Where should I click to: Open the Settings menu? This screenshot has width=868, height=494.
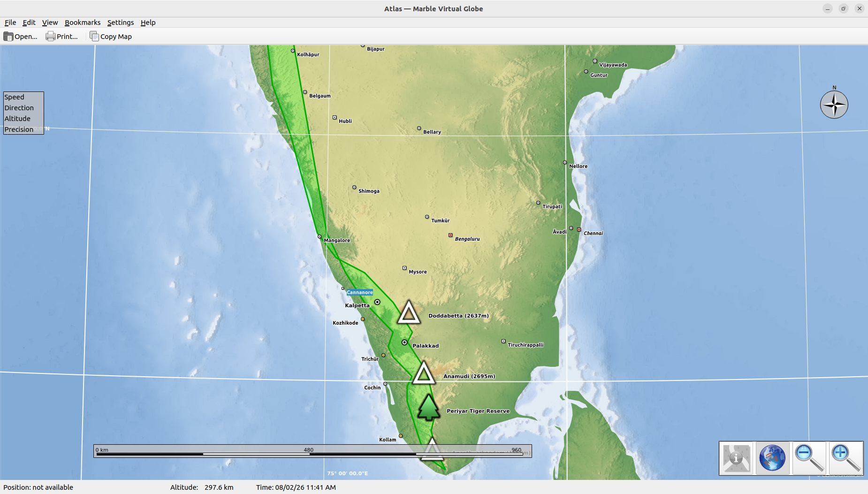tap(121, 23)
